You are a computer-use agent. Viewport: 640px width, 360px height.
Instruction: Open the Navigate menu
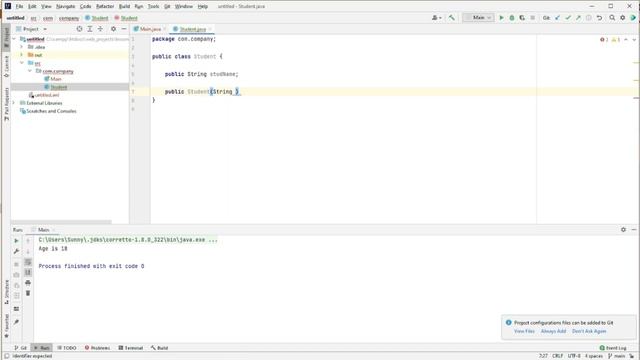(x=65, y=7)
